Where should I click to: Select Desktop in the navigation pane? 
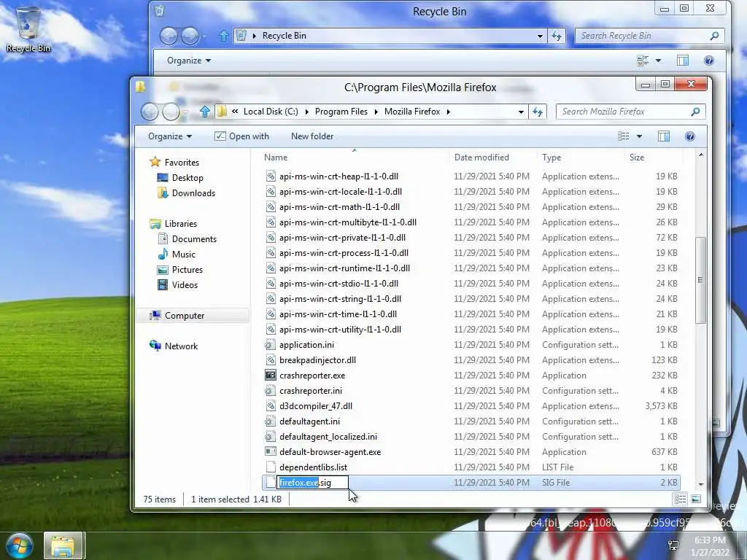(x=187, y=178)
